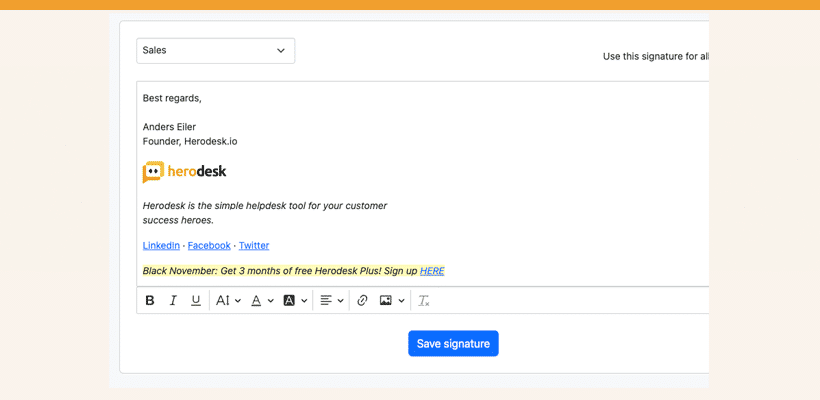Image resolution: width=820 pixels, height=400 pixels.
Task: Select the font color A icon
Action: point(256,301)
